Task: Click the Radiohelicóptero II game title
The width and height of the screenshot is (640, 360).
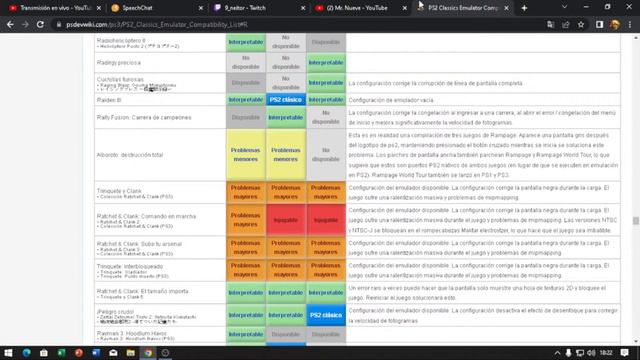Action: (x=121, y=40)
